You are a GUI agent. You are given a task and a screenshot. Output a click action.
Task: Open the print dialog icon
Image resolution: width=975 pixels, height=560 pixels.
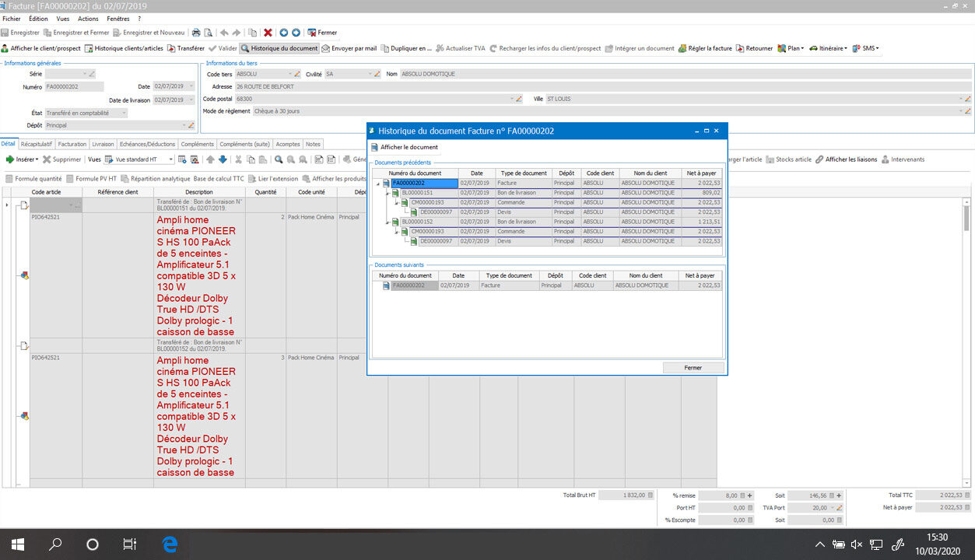click(196, 33)
